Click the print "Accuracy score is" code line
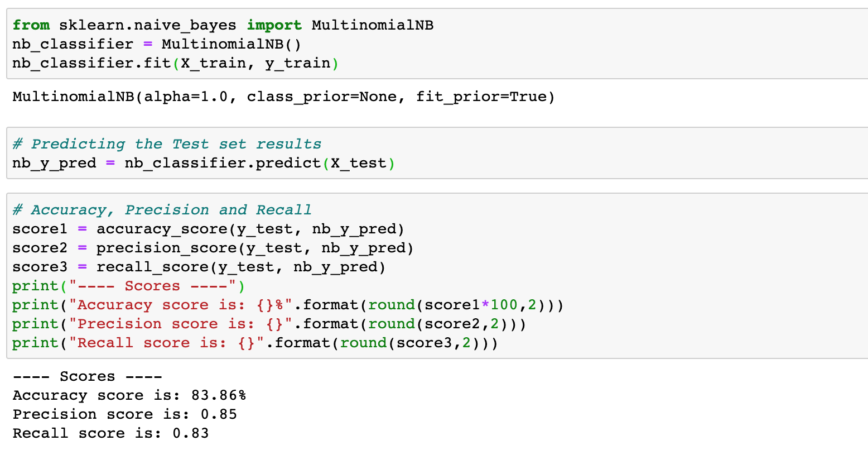Image resolution: width=868 pixels, height=450 pixels. [288, 305]
